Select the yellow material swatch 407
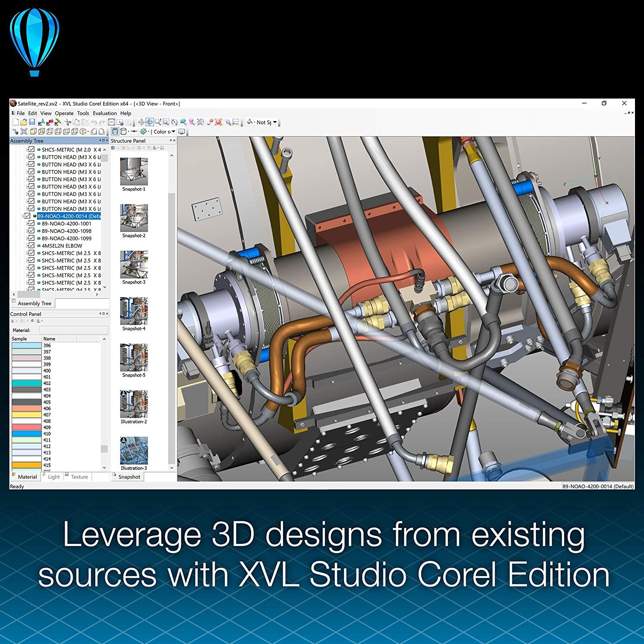Screen dimensions: 644x644 (27, 415)
